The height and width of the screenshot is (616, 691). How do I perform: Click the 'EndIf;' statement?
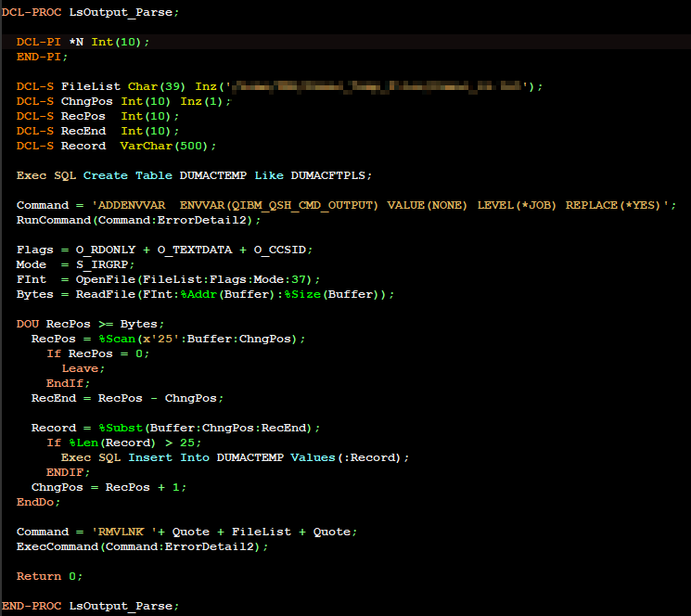[68, 383]
